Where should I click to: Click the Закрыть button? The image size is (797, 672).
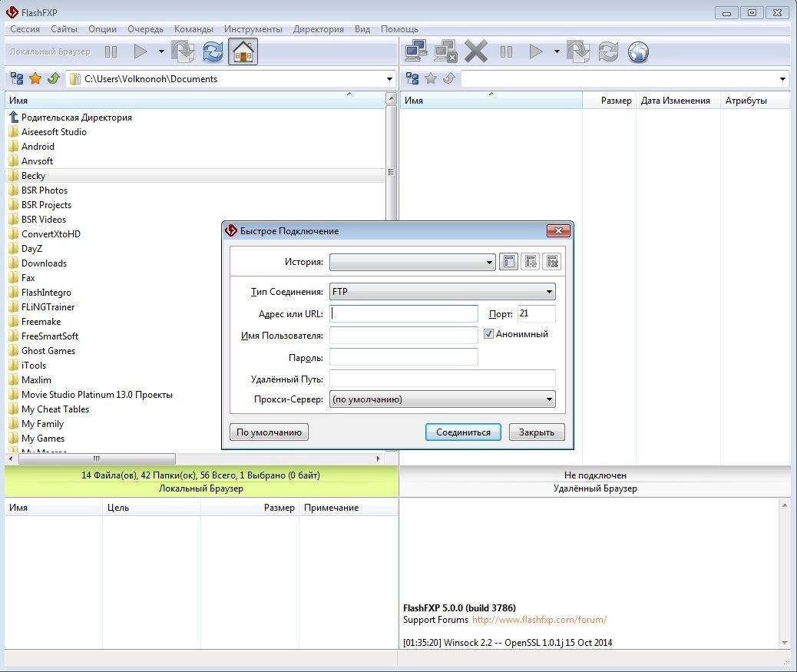(537, 432)
